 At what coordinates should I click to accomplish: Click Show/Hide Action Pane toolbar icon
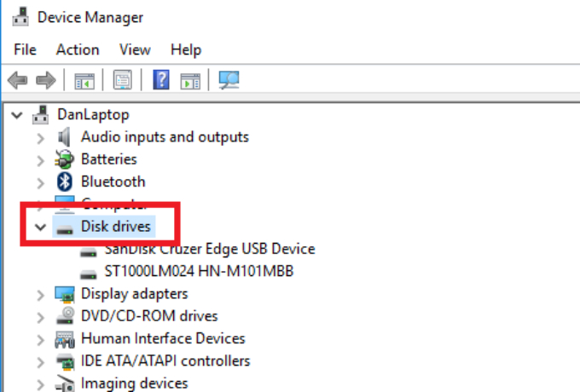click(190, 81)
